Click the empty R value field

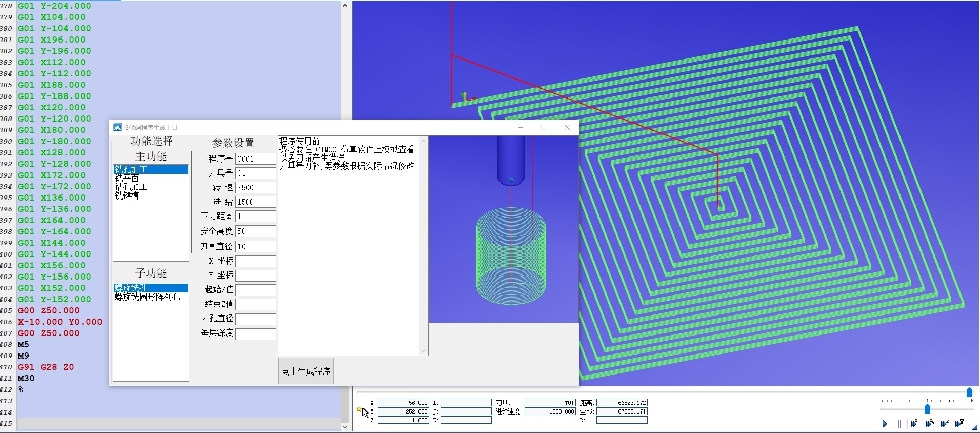[622, 420]
